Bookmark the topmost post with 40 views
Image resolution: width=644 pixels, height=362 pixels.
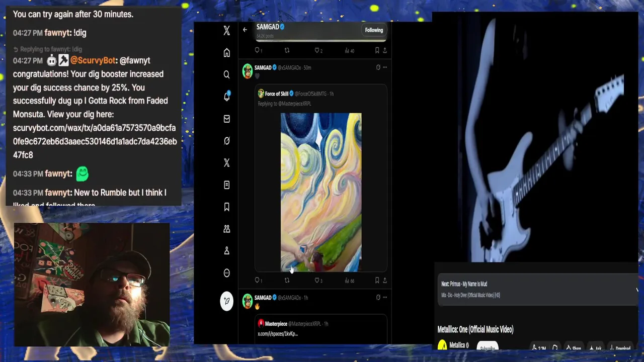coord(377,50)
